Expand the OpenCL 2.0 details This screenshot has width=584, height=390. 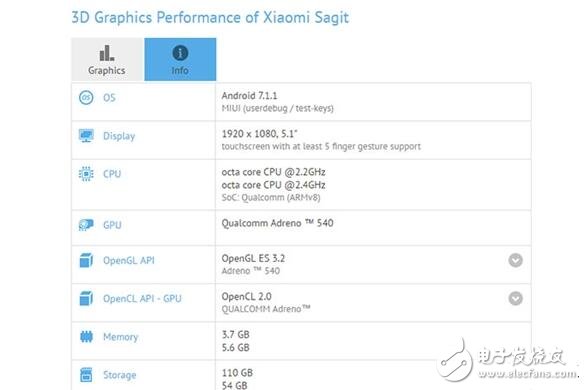pyautogui.click(x=515, y=298)
